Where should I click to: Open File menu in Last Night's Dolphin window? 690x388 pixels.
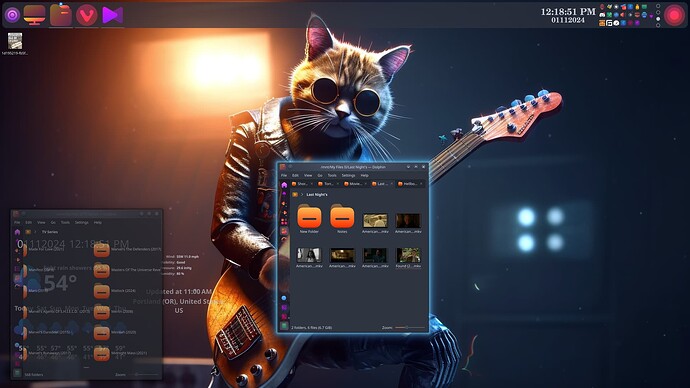pyautogui.click(x=284, y=176)
